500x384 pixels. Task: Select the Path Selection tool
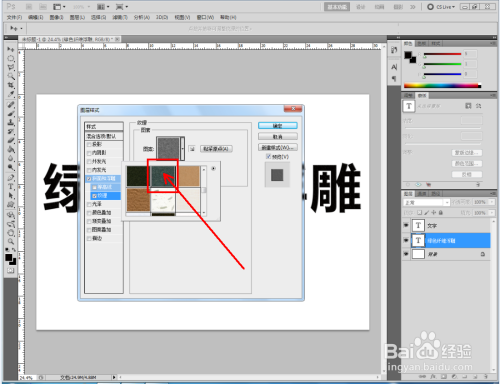[11, 195]
